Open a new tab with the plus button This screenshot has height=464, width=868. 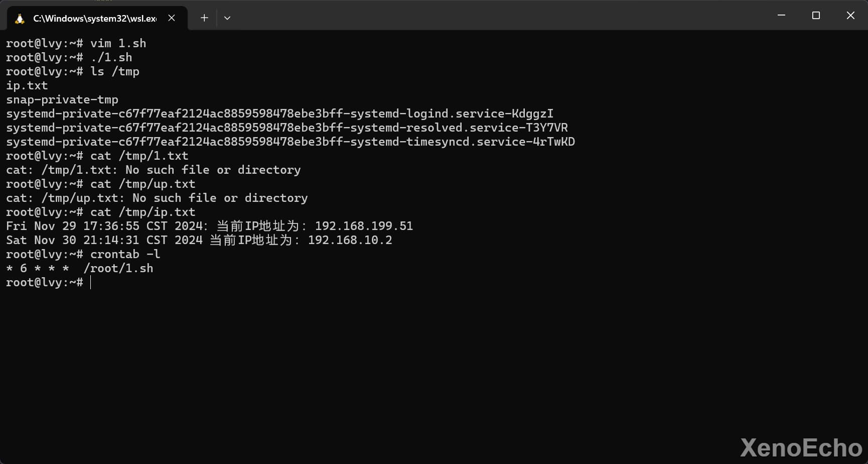click(204, 18)
